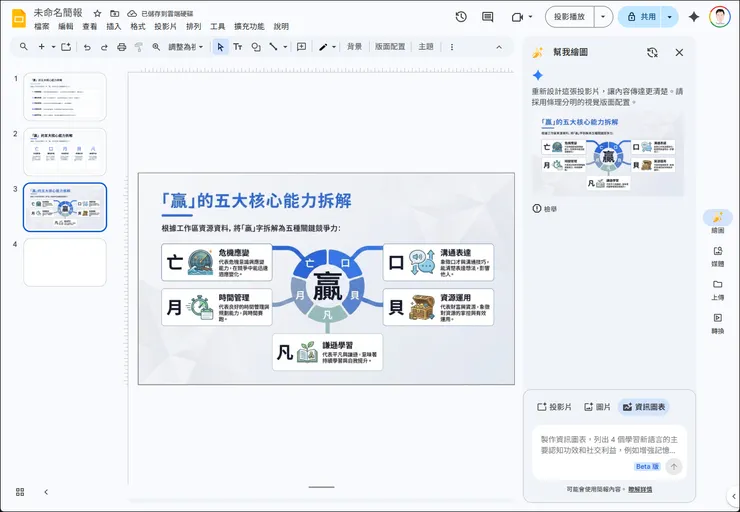The image size is (740, 512).
Task: Open the account profile avatar
Action: tap(719, 17)
